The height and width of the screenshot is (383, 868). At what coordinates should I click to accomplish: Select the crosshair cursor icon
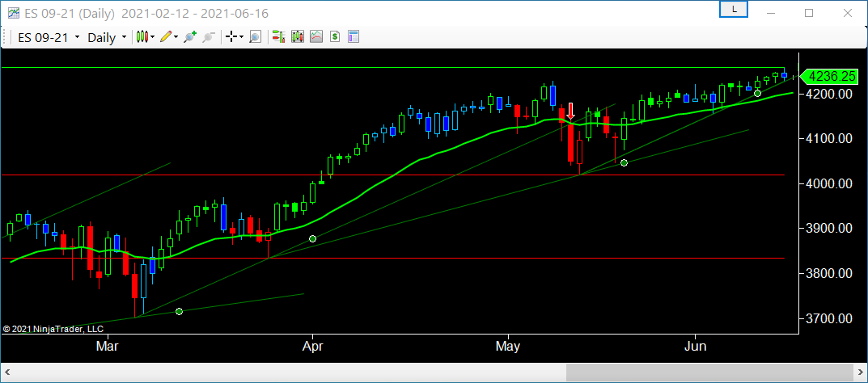[x=231, y=37]
